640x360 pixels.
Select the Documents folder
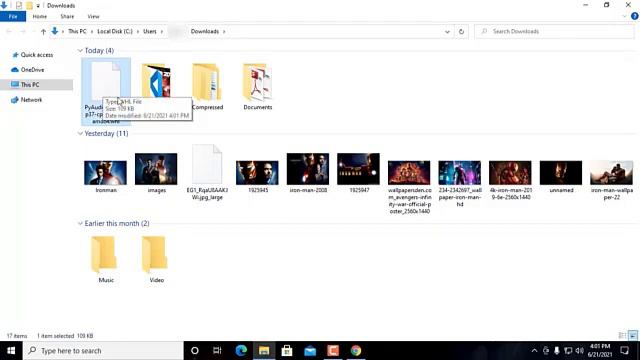coord(258,87)
